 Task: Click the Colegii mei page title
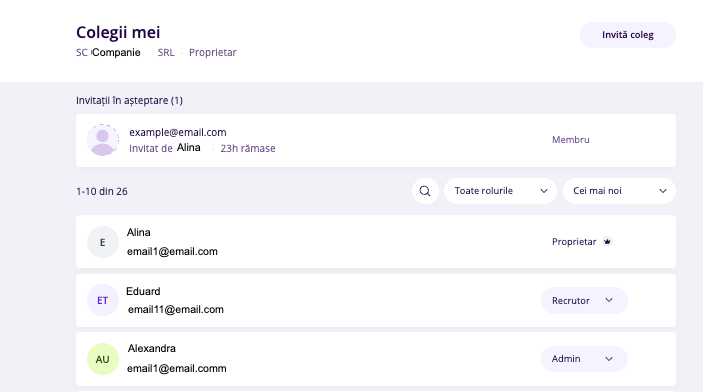(118, 32)
